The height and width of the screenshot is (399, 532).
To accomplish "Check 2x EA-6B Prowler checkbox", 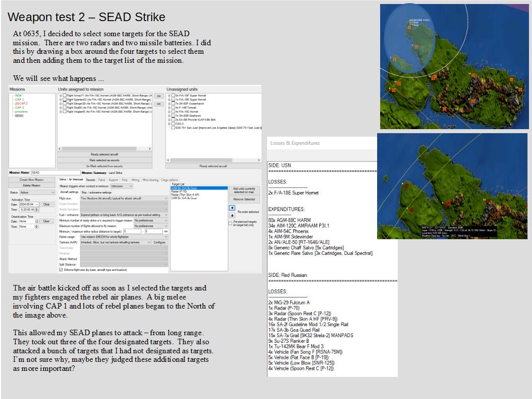I will pyautogui.click(x=173, y=120).
